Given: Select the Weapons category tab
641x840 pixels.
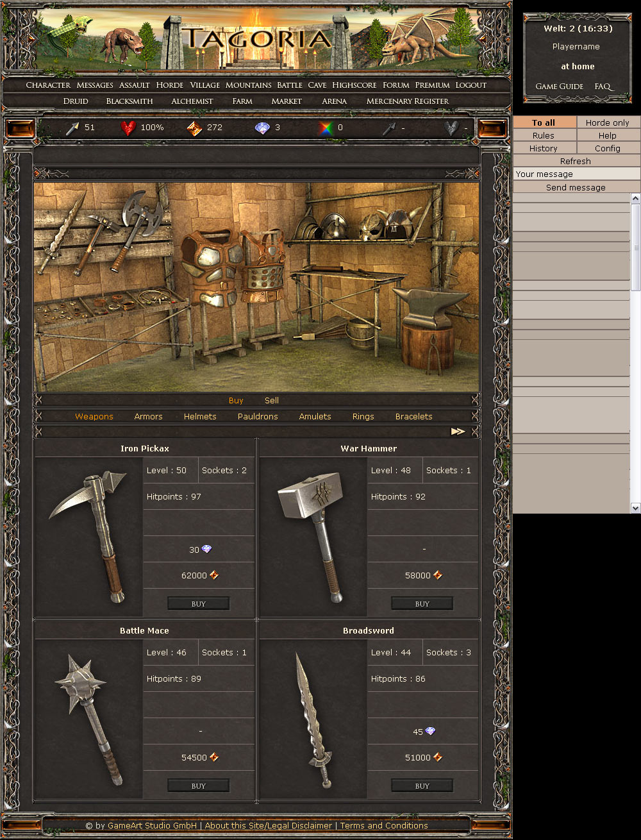Looking at the screenshot, I should coord(94,416).
